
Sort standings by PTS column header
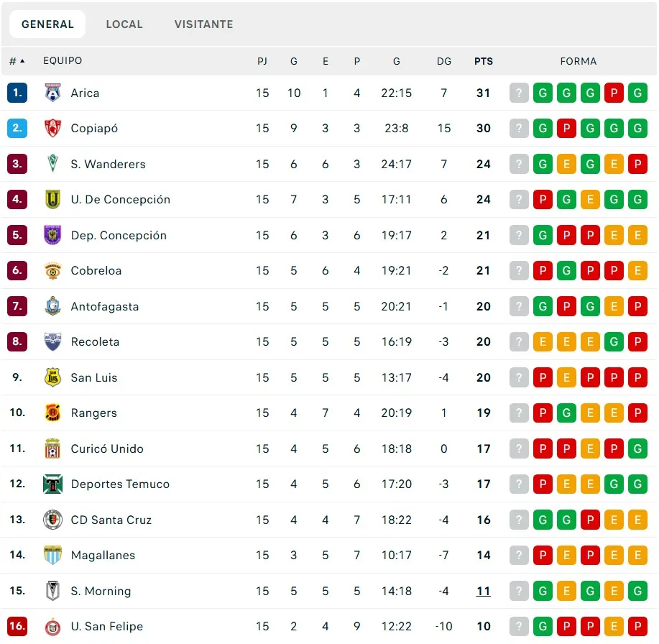pos(484,62)
